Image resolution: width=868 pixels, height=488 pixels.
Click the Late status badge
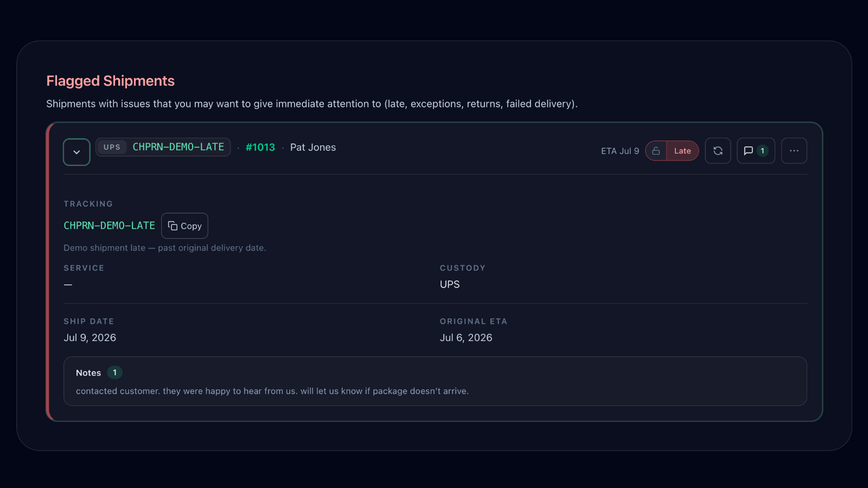click(682, 151)
